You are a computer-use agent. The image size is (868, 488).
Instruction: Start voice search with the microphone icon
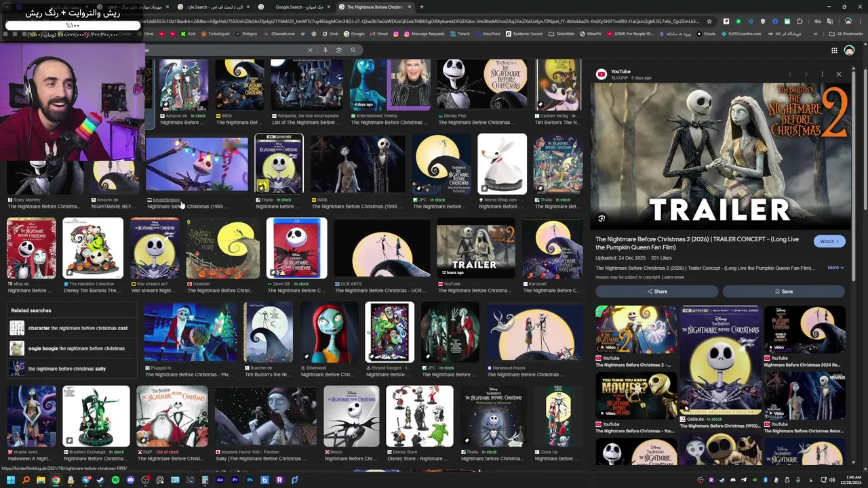[325, 49]
